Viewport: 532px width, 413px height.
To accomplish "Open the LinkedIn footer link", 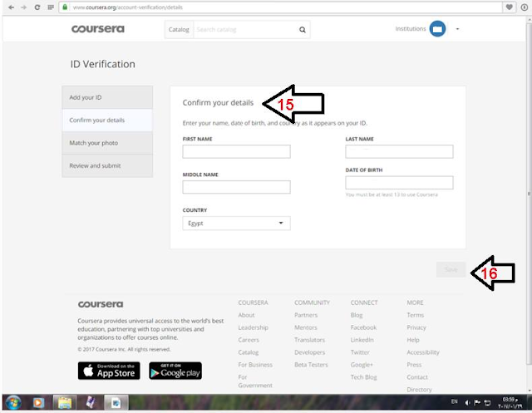I will pyautogui.click(x=362, y=340).
